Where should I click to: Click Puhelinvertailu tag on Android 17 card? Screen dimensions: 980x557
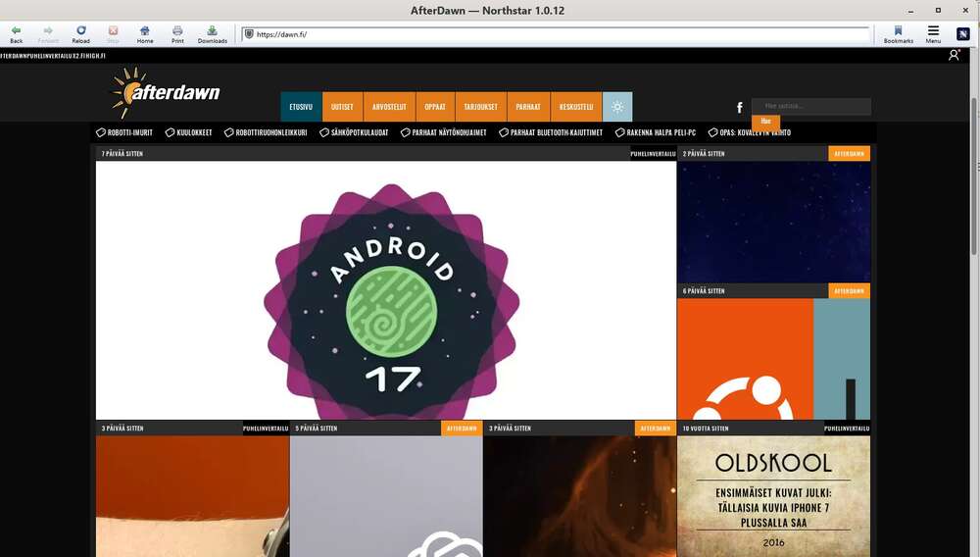click(x=653, y=153)
